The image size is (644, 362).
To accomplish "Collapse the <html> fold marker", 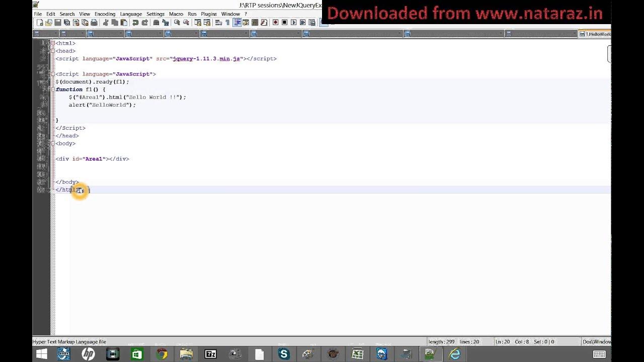I will [x=53, y=43].
